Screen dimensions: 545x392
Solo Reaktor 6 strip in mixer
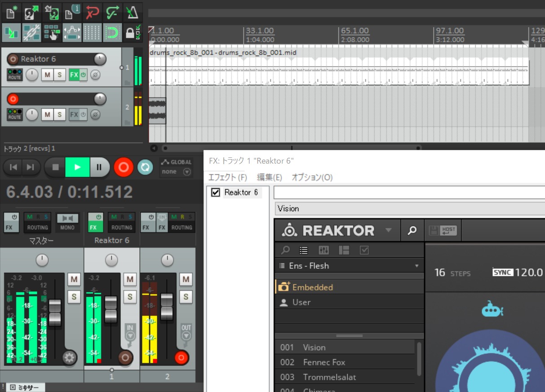[x=130, y=297]
